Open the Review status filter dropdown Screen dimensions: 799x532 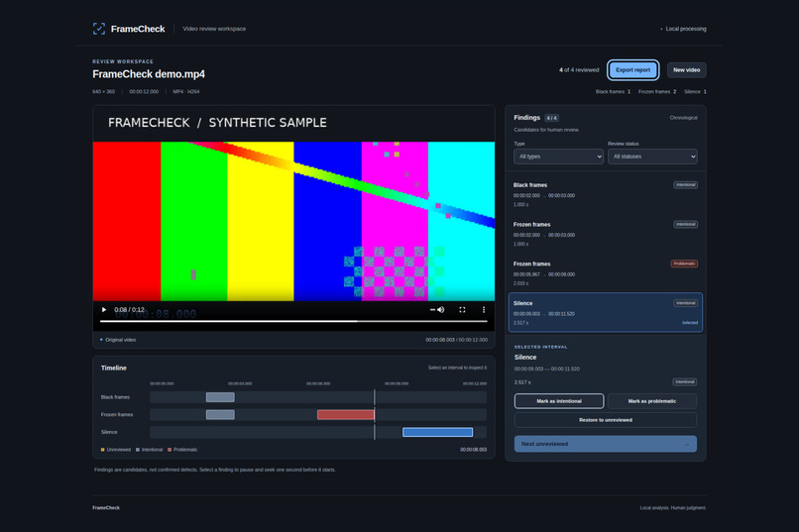[x=652, y=157]
